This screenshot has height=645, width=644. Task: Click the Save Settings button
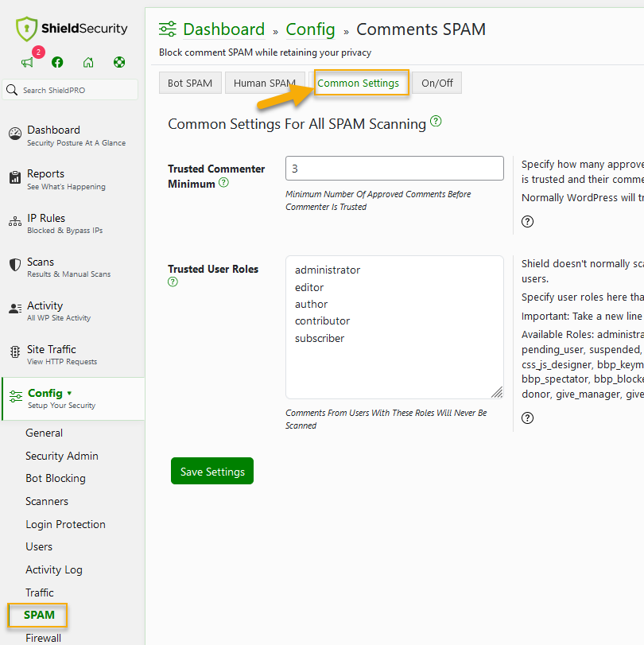(212, 471)
